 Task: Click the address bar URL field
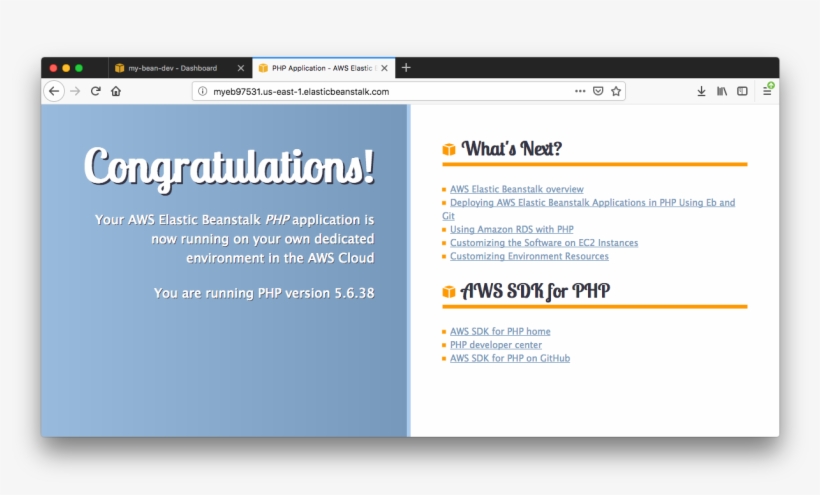(x=409, y=91)
